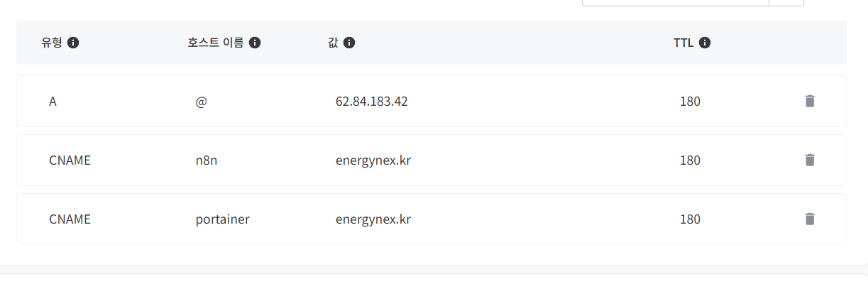Click the info icon beside 유형

[x=73, y=43]
